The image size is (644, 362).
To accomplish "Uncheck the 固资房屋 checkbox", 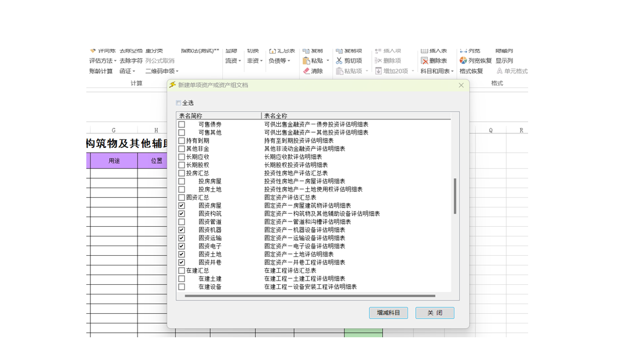I will pos(182,206).
